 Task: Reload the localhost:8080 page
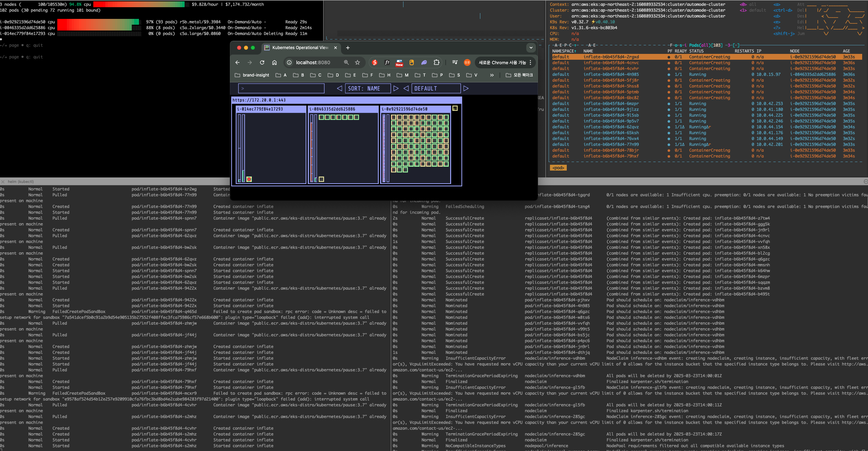pos(262,62)
